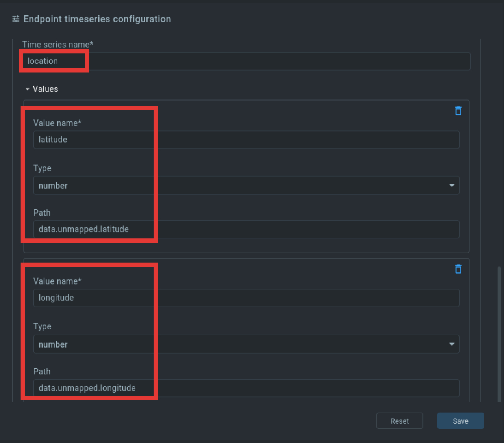
Task: Click the Path label above data.unmapped.latitude
Action: coord(42,213)
